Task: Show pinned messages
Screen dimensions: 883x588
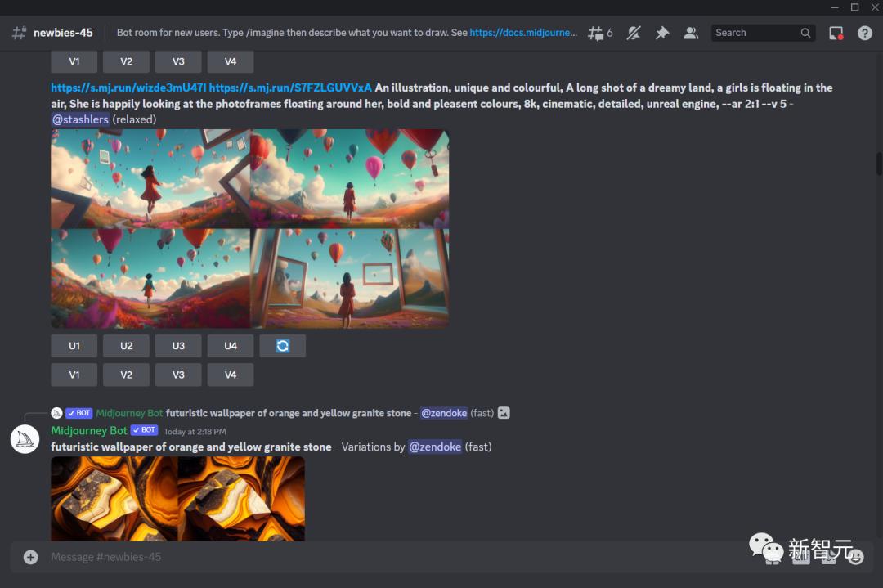Action: (662, 33)
